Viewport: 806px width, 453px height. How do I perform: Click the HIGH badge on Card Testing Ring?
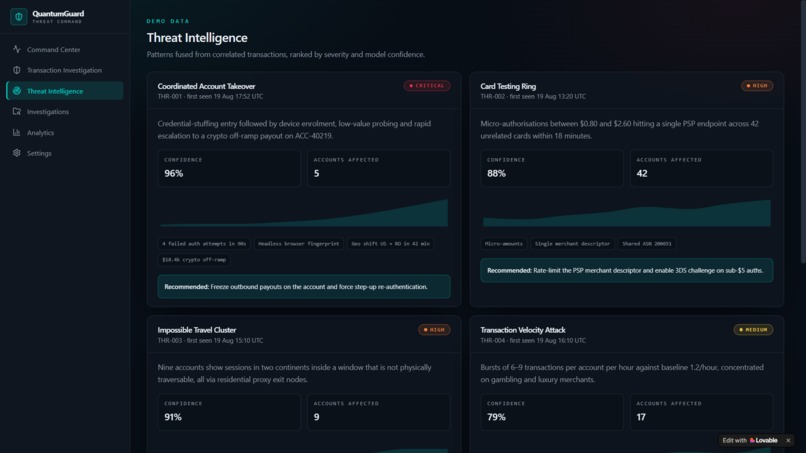[757, 86]
